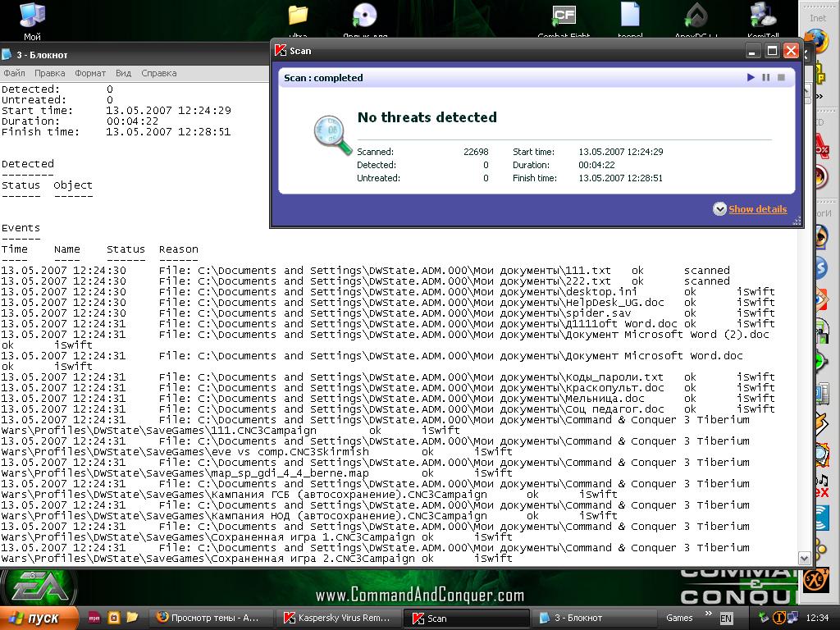
Task: Switch to Просмотр темы Firefox taskbar button
Action: tap(208, 618)
